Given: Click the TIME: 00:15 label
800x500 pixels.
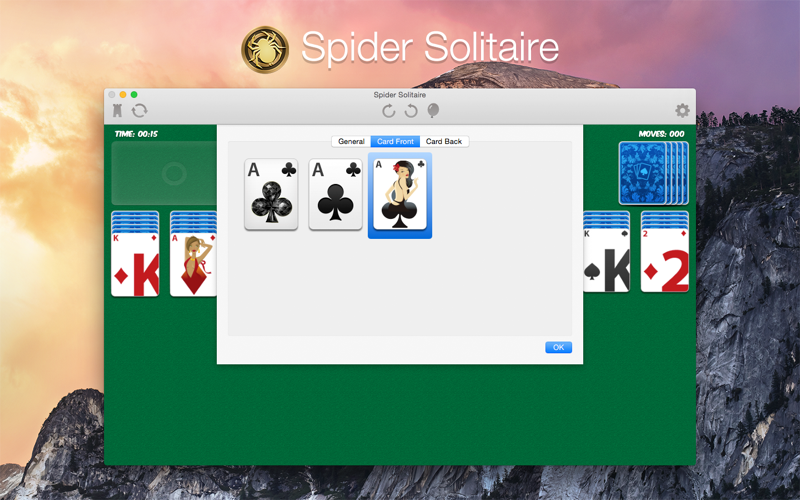Looking at the screenshot, I should (x=136, y=134).
